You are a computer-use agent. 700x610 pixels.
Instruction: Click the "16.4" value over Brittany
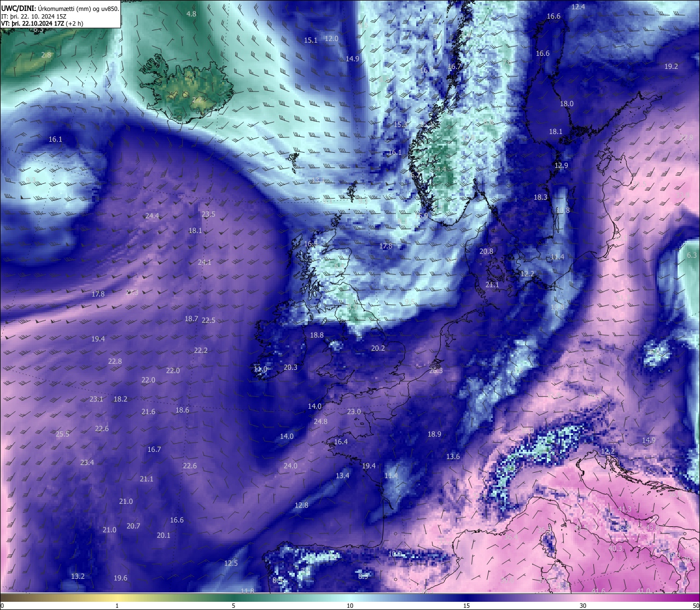(341, 441)
